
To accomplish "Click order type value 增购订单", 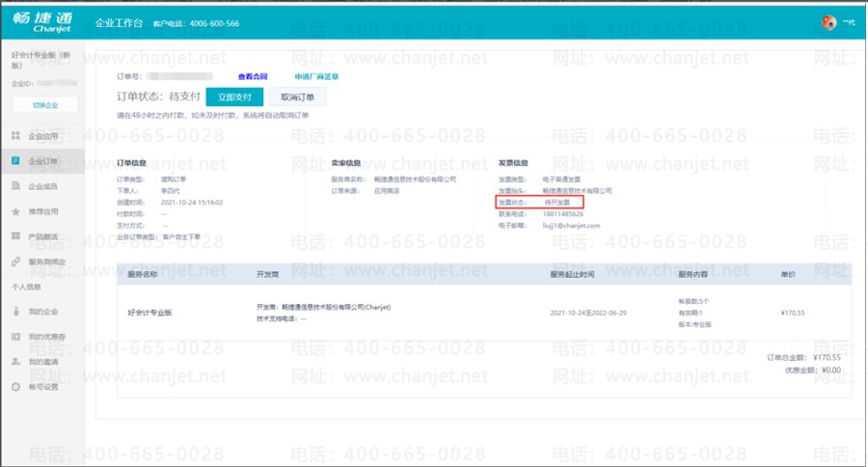I will (x=174, y=179).
